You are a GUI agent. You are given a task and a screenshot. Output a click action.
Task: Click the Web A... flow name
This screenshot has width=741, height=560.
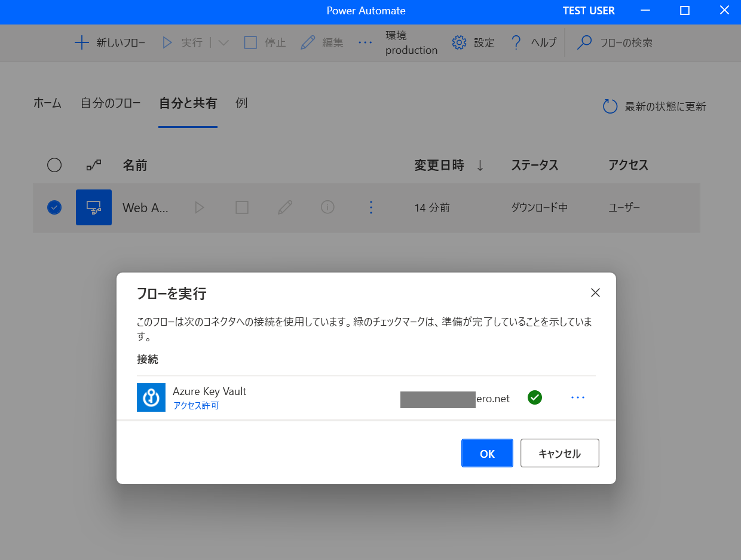coord(145,207)
